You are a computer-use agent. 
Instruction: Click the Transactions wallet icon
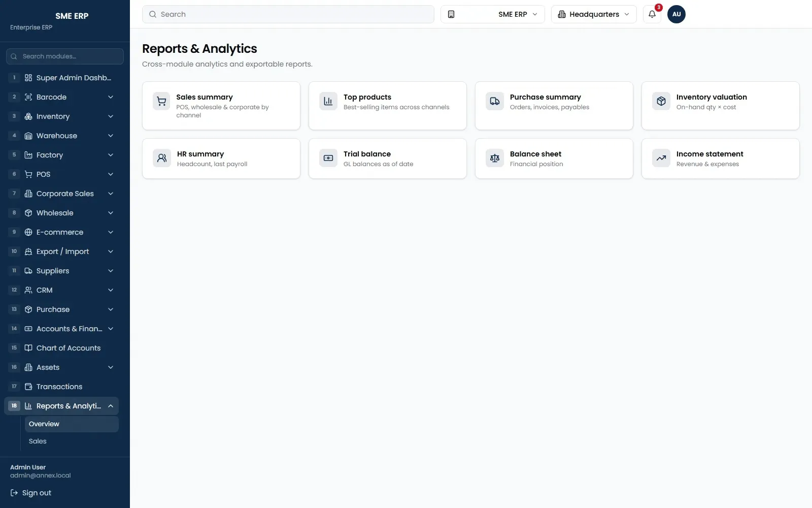coord(28,387)
